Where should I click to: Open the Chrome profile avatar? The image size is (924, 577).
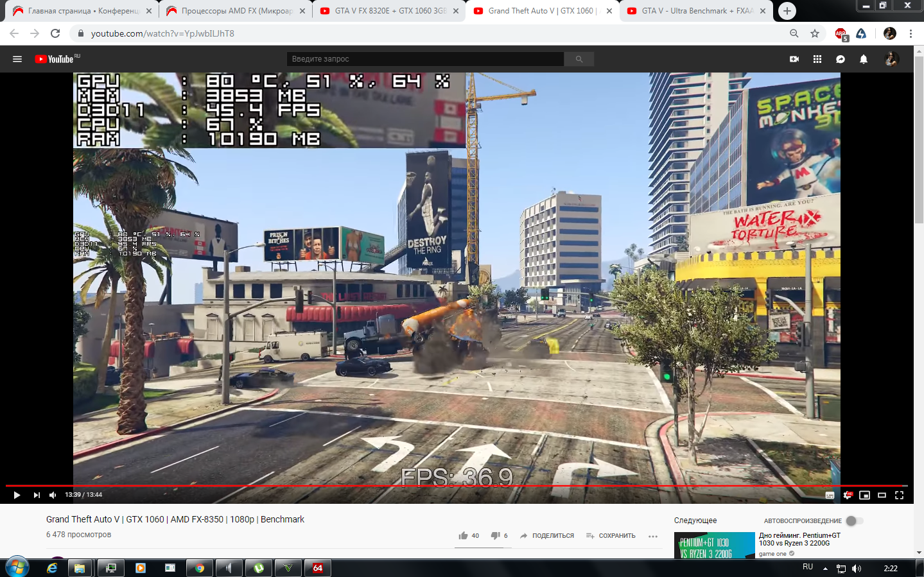(890, 33)
